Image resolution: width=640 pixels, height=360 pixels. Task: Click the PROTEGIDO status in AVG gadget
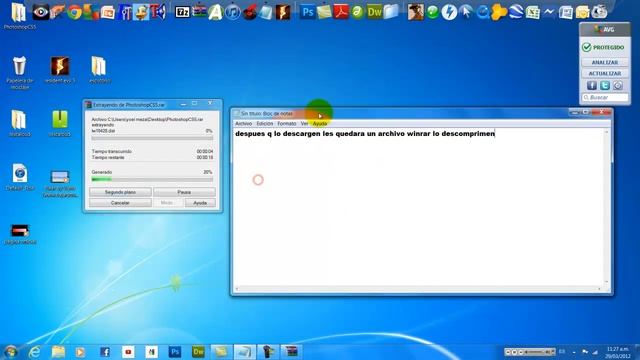(x=604, y=47)
